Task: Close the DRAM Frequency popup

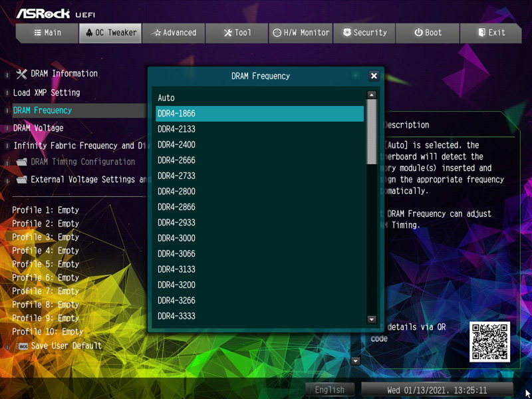Action: coord(374,76)
